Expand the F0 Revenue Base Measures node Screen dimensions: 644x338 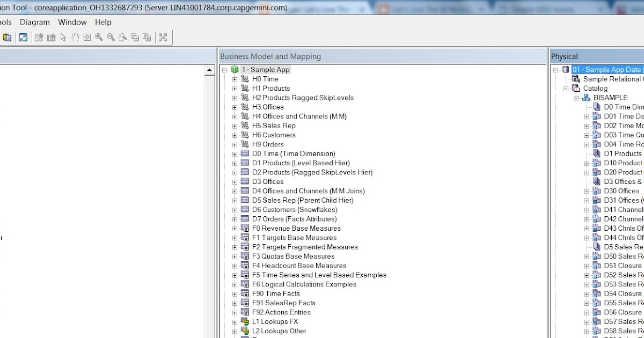pos(234,228)
